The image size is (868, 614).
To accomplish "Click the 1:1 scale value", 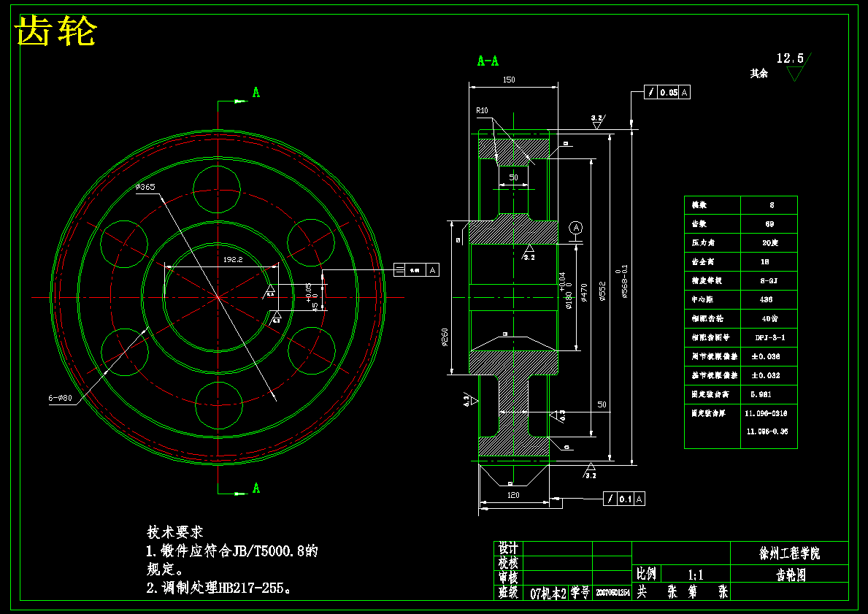I will pyautogui.click(x=696, y=575).
